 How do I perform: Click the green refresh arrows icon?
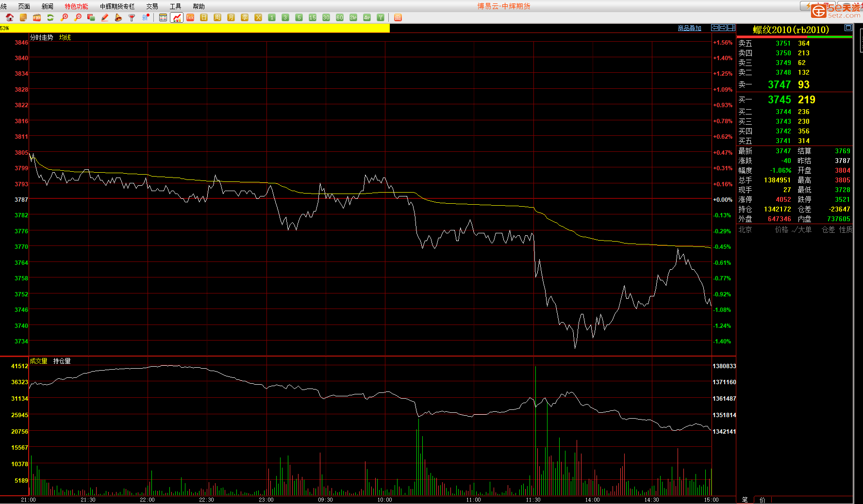pos(50,17)
